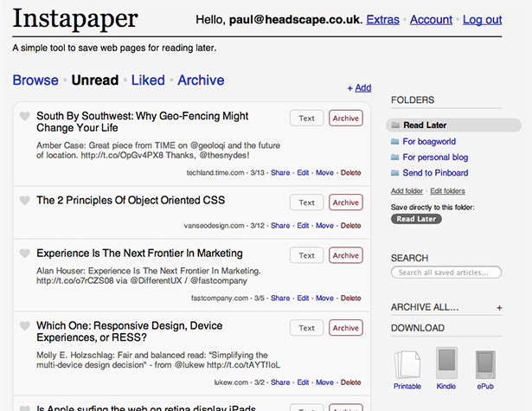Viewport: 532px width, 411px height.
Task: Toggle heart on Experience Is The Next Frontier
Action: coord(25,254)
